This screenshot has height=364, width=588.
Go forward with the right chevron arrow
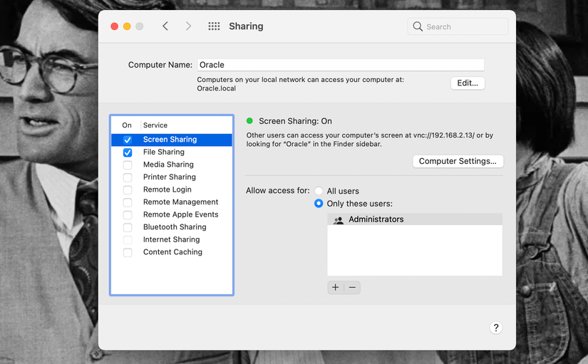coord(188,26)
